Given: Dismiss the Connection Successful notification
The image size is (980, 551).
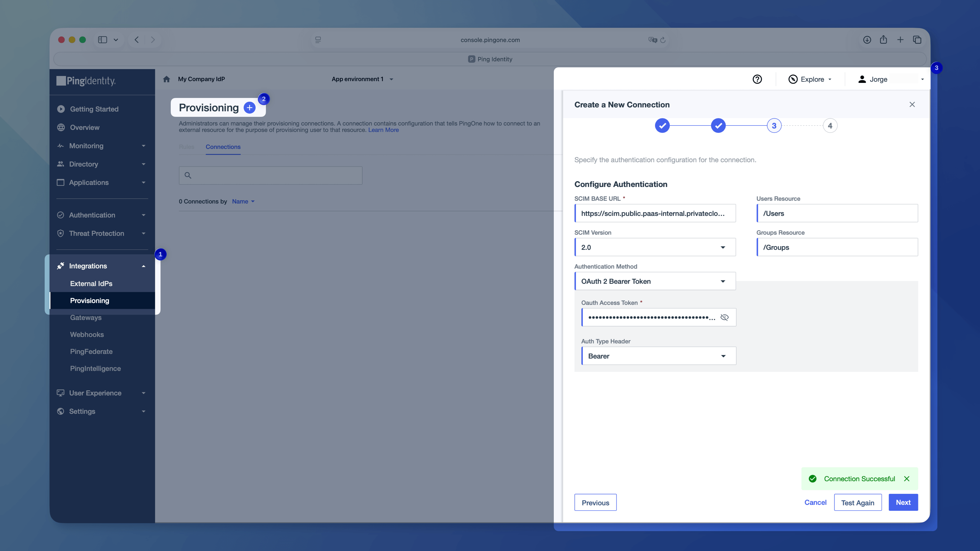Looking at the screenshot, I should click(x=906, y=479).
